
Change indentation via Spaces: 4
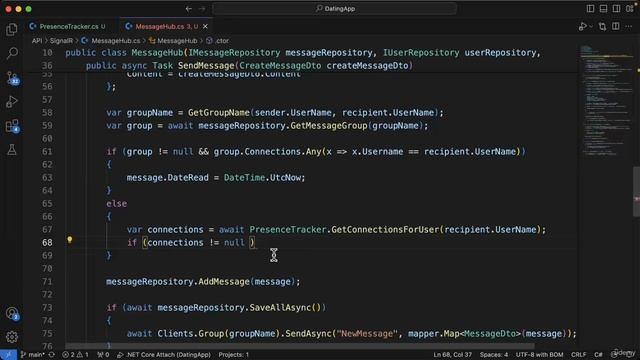coord(493,355)
